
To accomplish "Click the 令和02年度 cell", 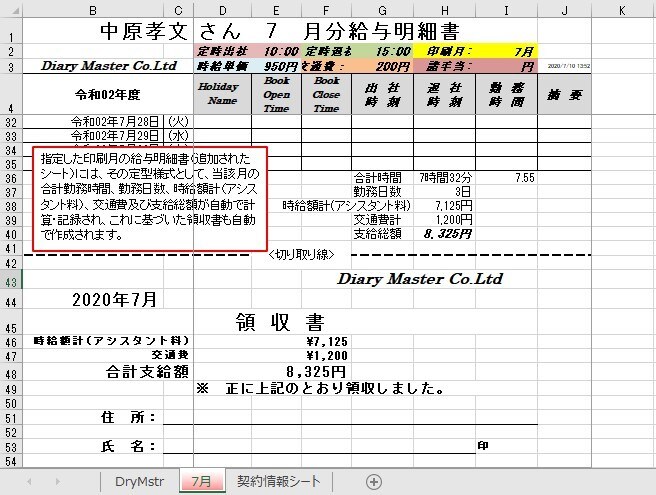I will (x=108, y=95).
